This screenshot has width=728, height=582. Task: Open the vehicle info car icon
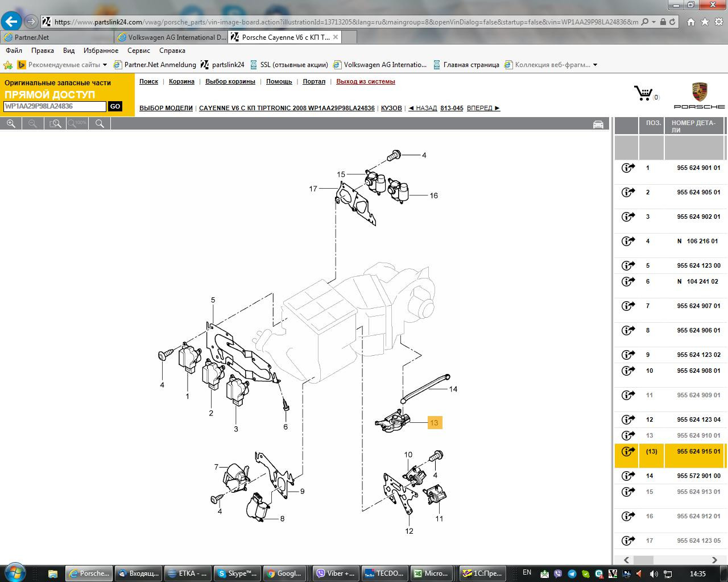click(598, 124)
